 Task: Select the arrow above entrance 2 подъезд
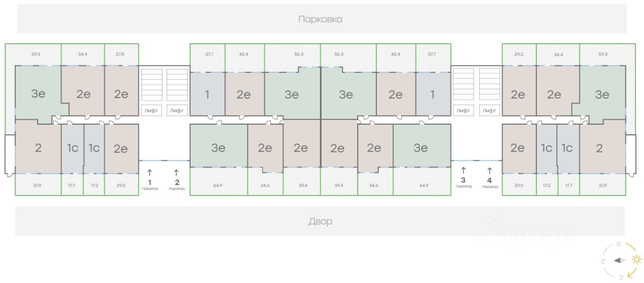point(176,172)
